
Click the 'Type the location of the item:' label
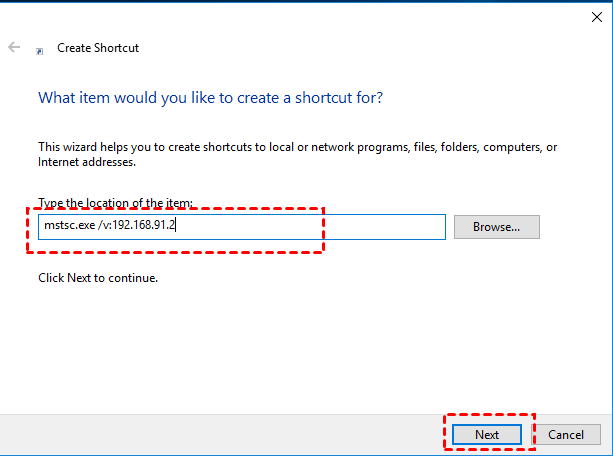click(115, 203)
